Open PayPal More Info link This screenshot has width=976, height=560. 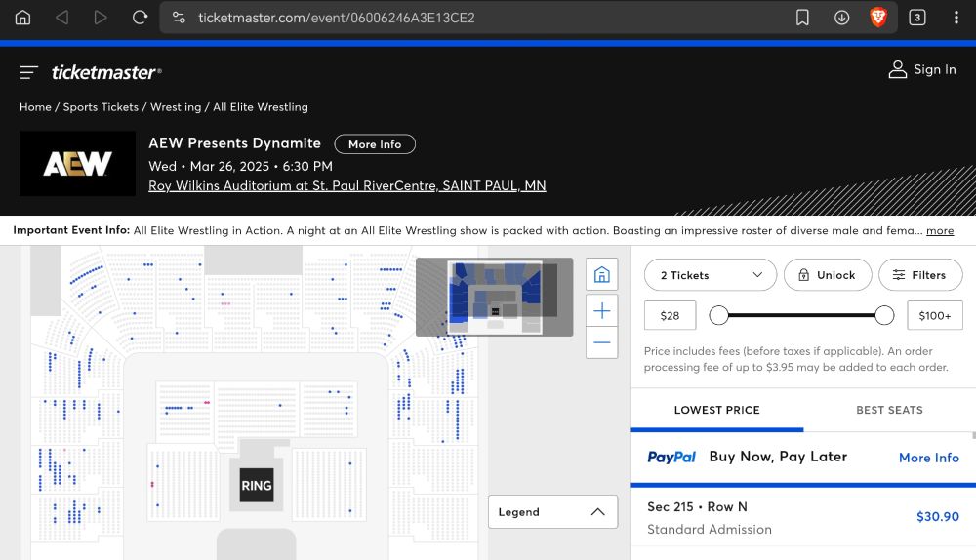(929, 458)
